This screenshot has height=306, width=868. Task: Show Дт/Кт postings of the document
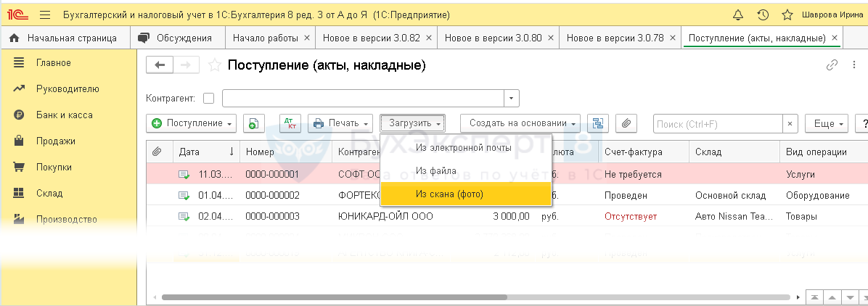[290, 123]
